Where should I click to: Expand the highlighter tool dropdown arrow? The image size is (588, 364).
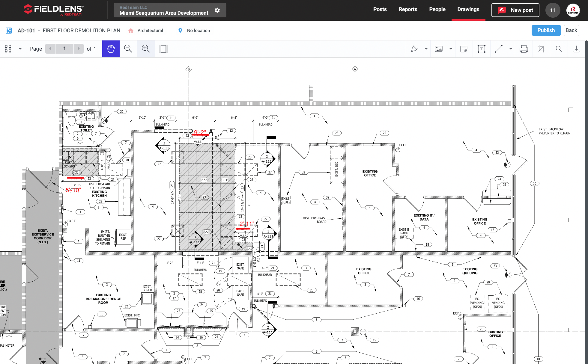(x=426, y=49)
